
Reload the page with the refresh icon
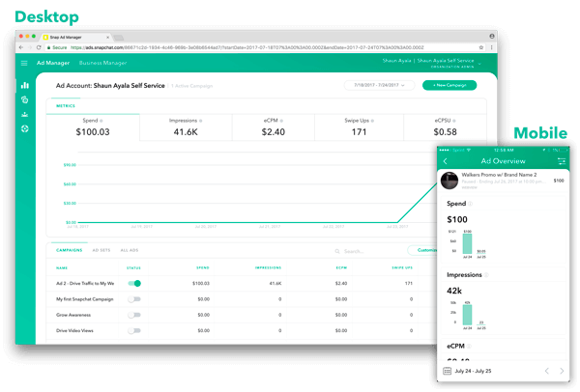pyautogui.click(x=39, y=47)
